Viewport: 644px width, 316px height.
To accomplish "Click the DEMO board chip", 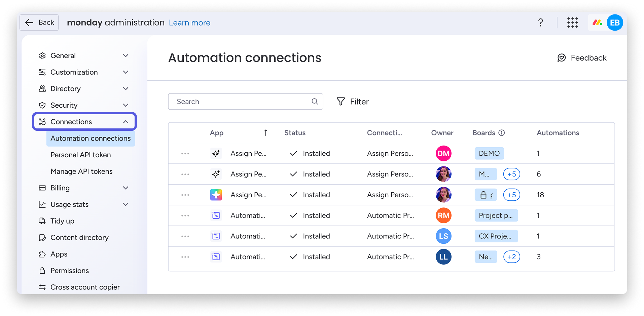I will point(489,154).
